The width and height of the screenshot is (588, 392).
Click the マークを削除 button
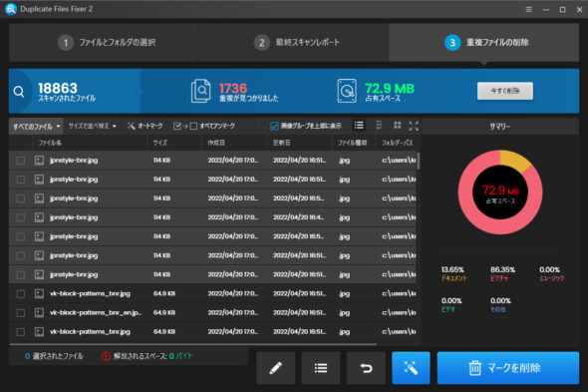point(508,368)
